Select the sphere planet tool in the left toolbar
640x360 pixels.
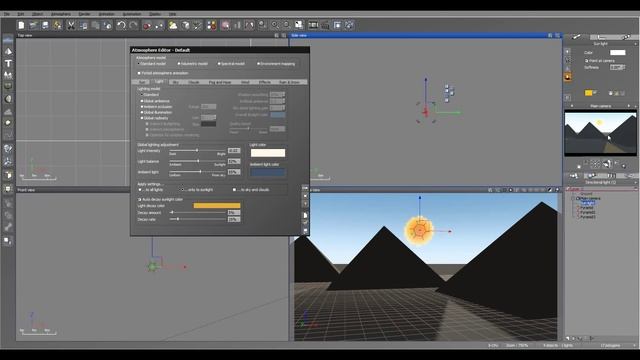click(8, 99)
